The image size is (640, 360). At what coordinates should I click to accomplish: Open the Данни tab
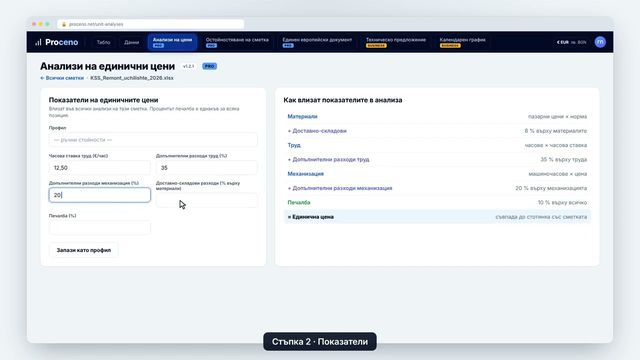tap(131, 42)
